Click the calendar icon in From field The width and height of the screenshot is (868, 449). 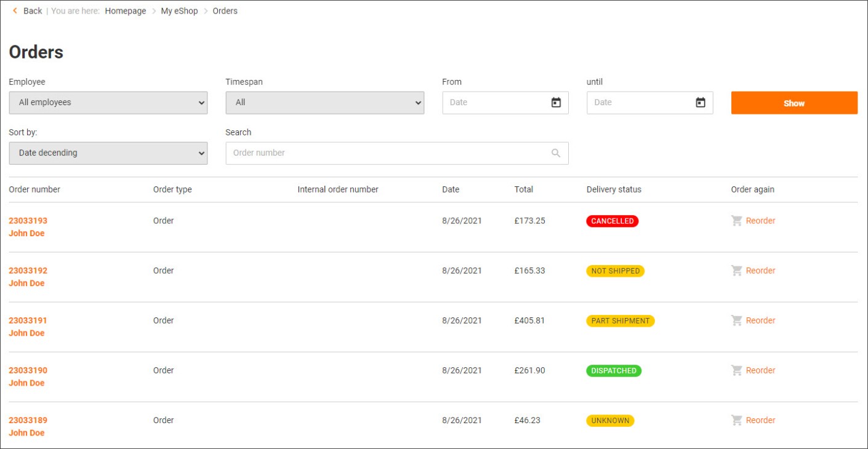click(556, 103)
